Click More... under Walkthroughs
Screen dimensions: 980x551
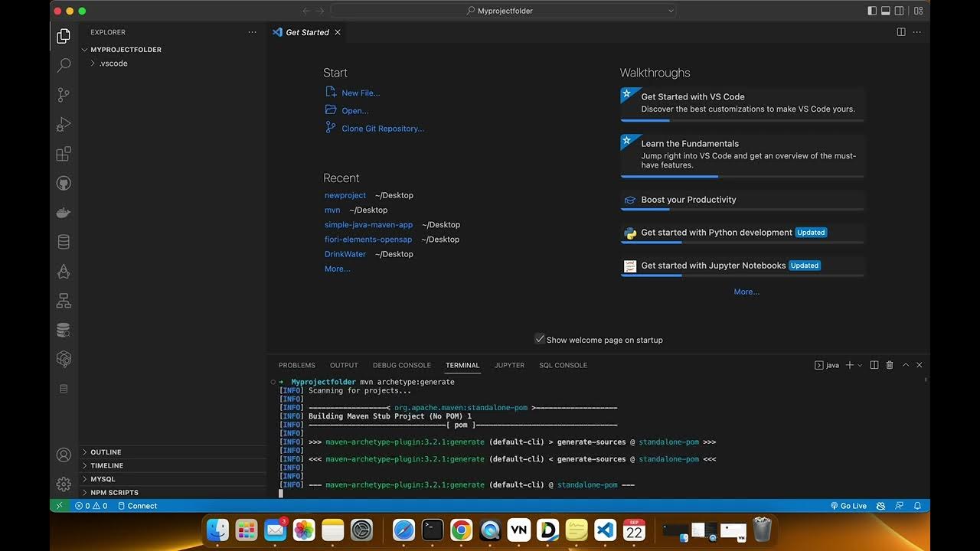click(746, 292)
